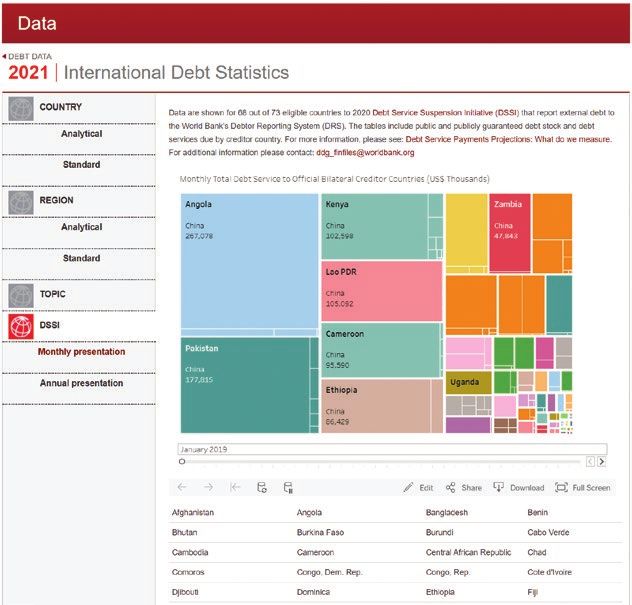Open Cote d'Ivoire country link
Image resolution: width=632 pixels, height=605 pixels.
(x=549, y=572)
